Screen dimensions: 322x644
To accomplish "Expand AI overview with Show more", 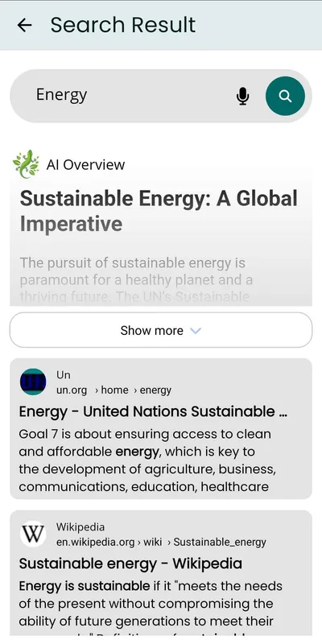I will coord(161,330).
